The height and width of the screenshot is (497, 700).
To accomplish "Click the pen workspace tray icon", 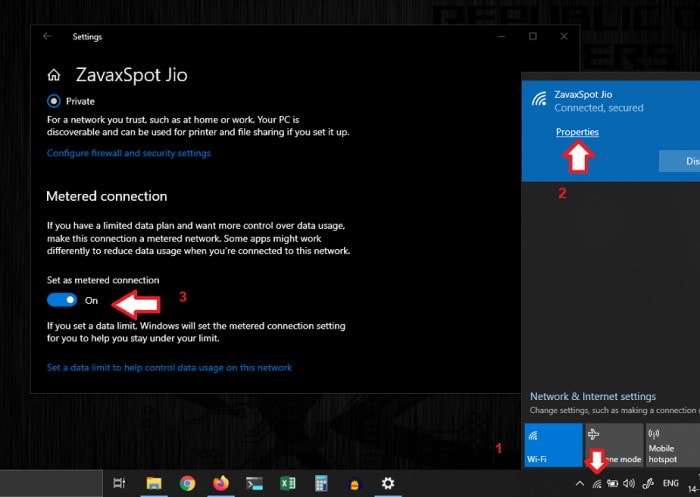I will coord(648,483).
